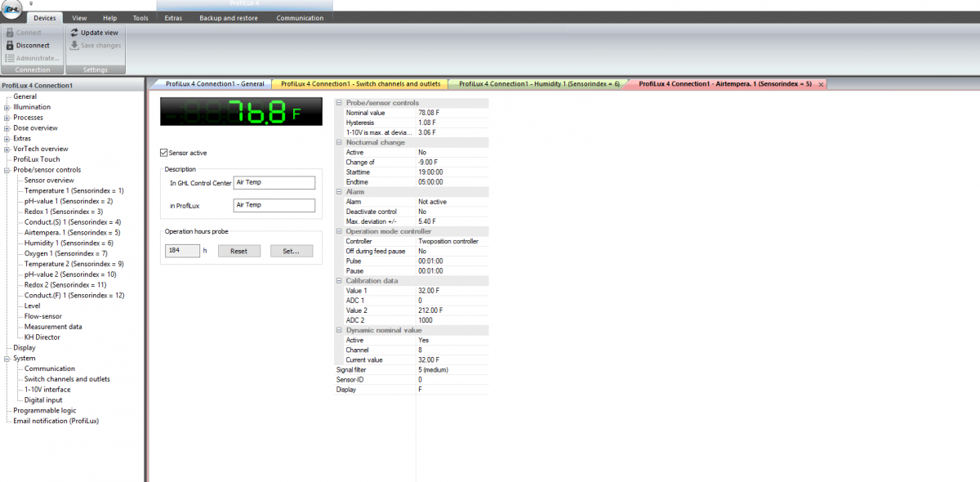Click the Disconnect button label
Screen dimensions: 980x482
(x=33, y=46)
